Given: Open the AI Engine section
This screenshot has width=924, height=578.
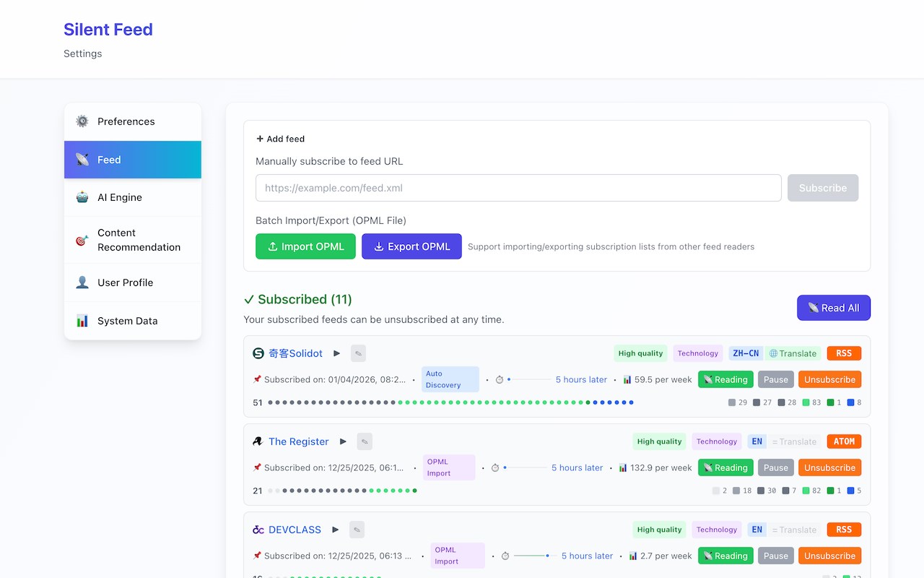Looking at the screenshot, I should 133,197.
